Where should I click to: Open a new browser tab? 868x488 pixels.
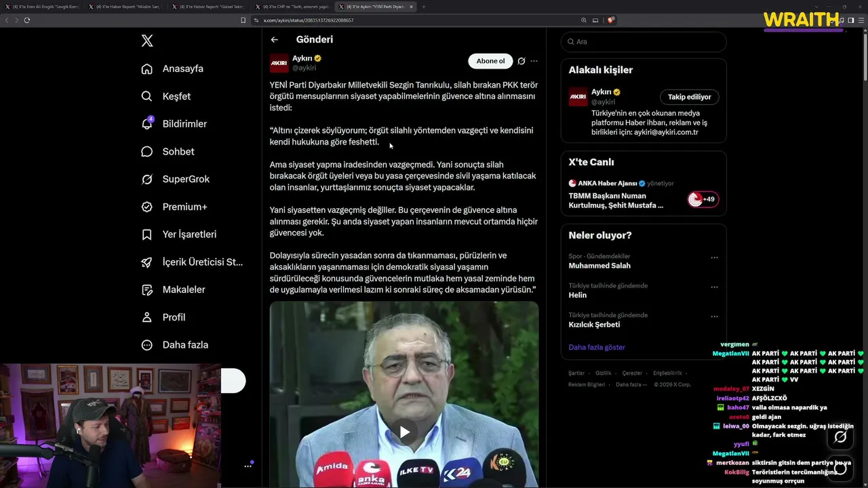click(x=424, y=7)
